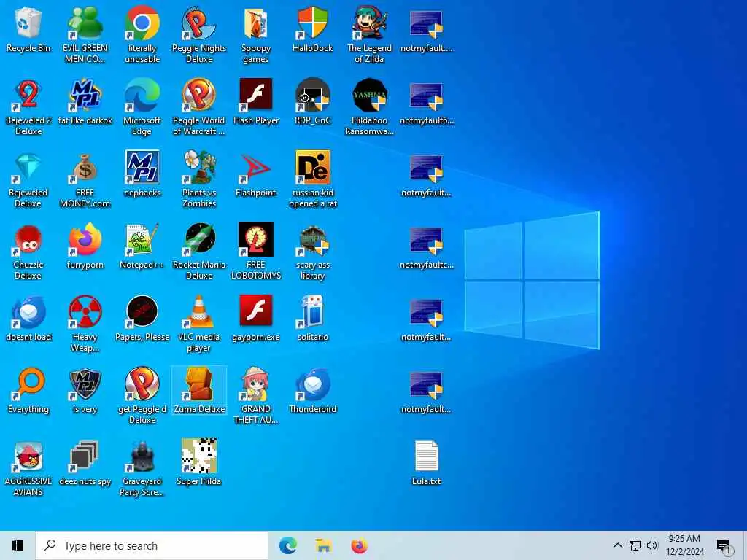Show hidden system tray icons
747x560 pixels.
pos(617,545)
